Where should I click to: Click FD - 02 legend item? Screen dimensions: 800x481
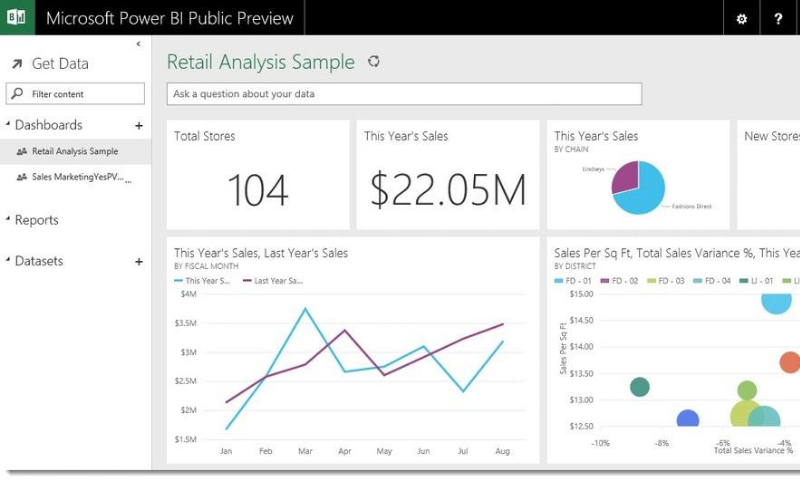coord(619,281)
